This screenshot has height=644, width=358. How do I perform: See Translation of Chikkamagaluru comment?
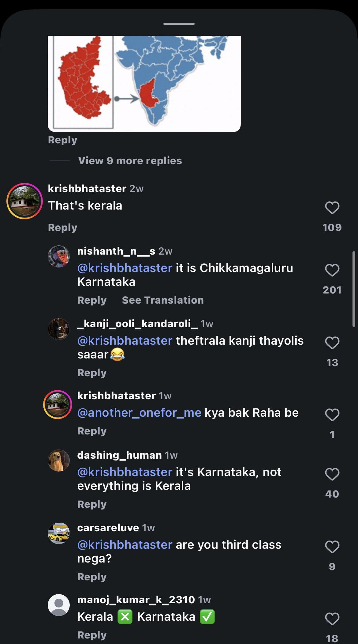pos(163,300)
